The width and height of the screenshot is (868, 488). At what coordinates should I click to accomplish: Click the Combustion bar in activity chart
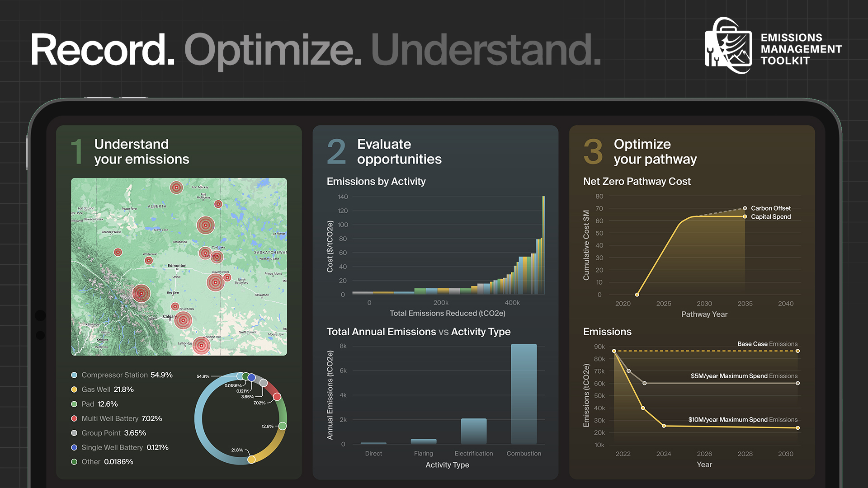tap(524, 394)
